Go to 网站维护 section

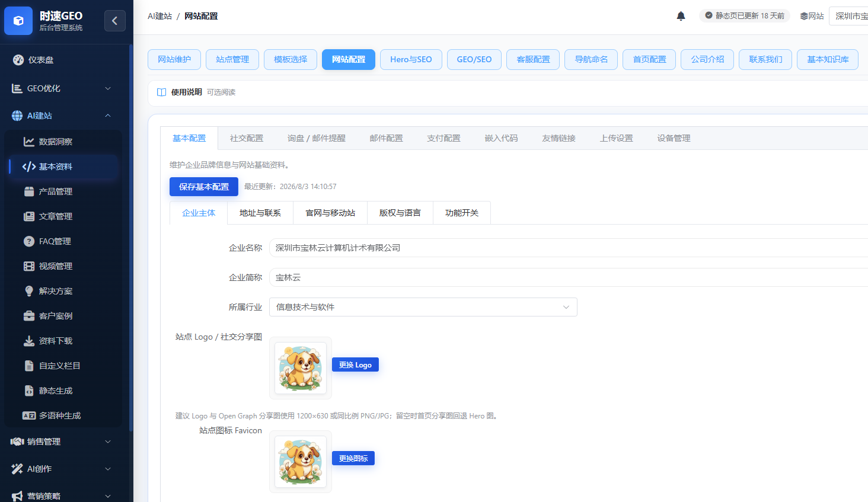[x=174, y=59]
